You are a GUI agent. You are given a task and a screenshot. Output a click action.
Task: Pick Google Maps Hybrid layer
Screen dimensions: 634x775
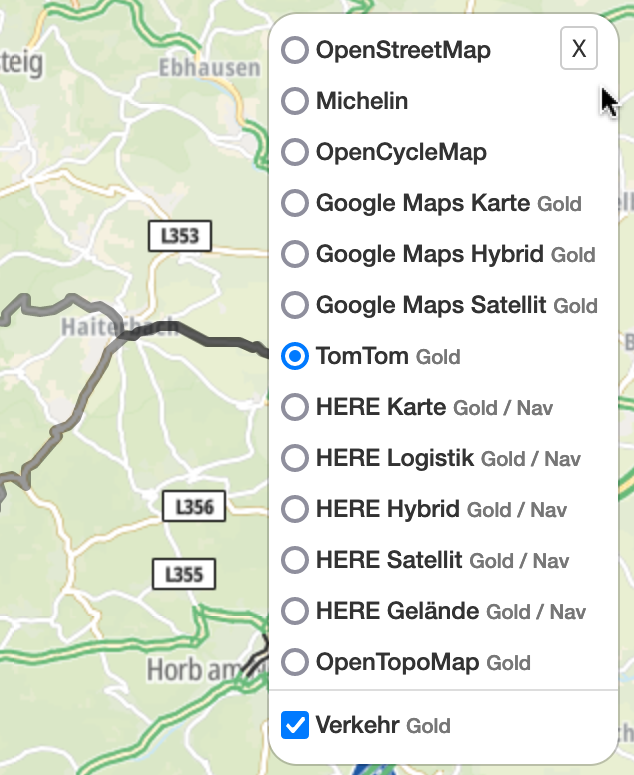[x=295, y=254]
